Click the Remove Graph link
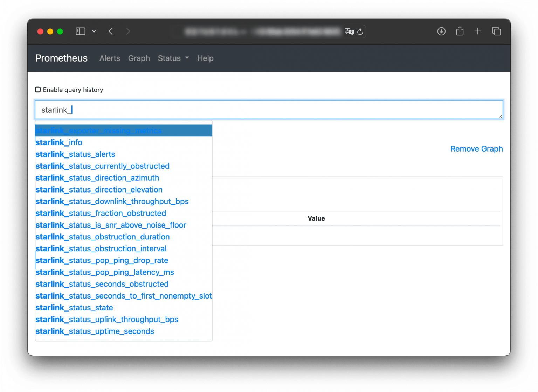Viewport: 538px width, 392px height. [x=476, y=149]
